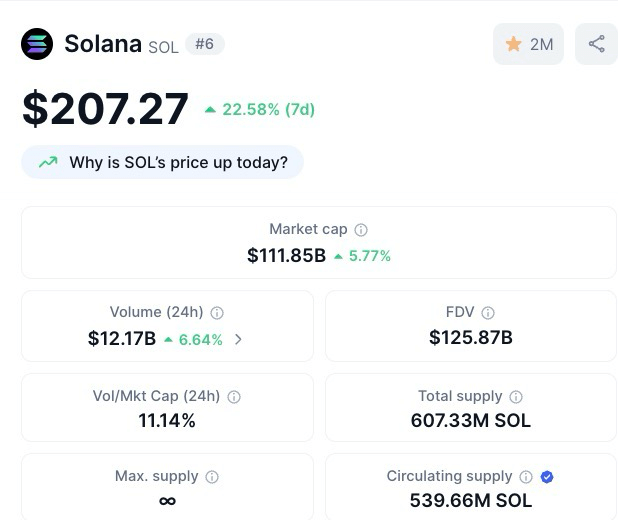Screen dimensions: 618x520
Task: Expand Volume (24h) details chevron
Action: click(x=238, y=339)
